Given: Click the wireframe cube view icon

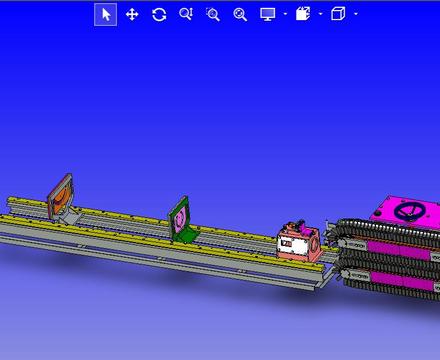Looking at the screenshot, I should click(x=338, y=14).
